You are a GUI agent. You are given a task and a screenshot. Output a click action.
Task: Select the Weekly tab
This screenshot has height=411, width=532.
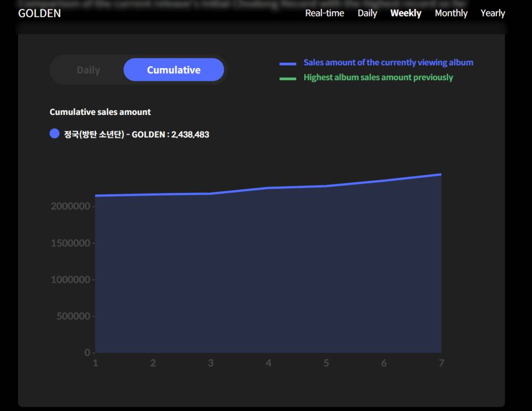click(406, 13)
